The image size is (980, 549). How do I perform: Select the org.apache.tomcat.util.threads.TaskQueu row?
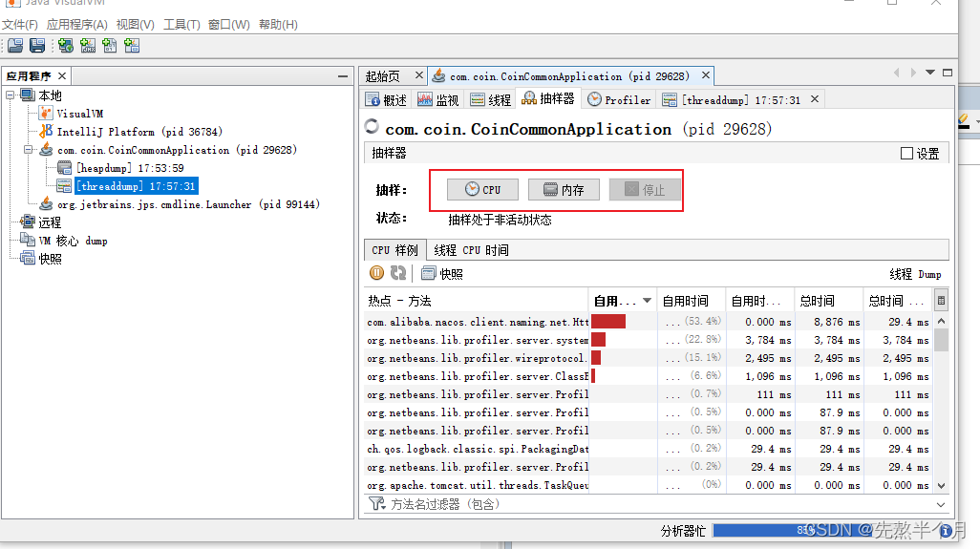point(649,485)
